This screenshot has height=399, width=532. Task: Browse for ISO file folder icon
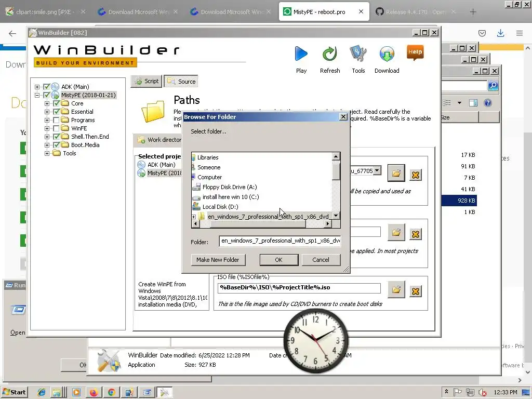coord(396,290)
